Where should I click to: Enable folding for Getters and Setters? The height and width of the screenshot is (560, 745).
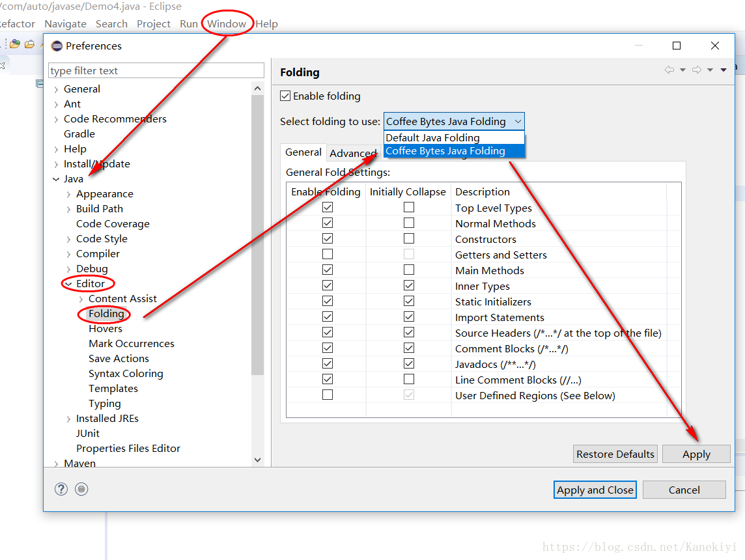327,254
